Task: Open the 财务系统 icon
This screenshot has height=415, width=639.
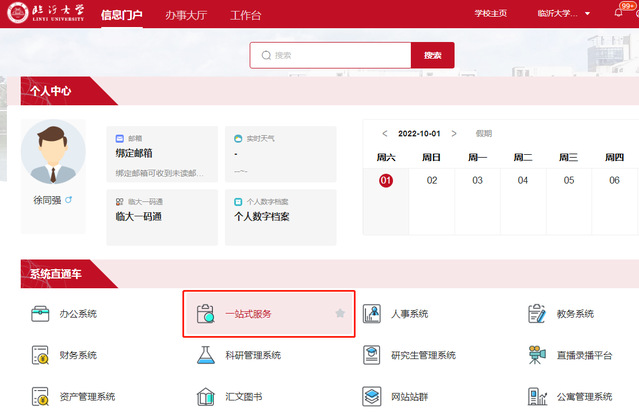Action: click(41, 355)
